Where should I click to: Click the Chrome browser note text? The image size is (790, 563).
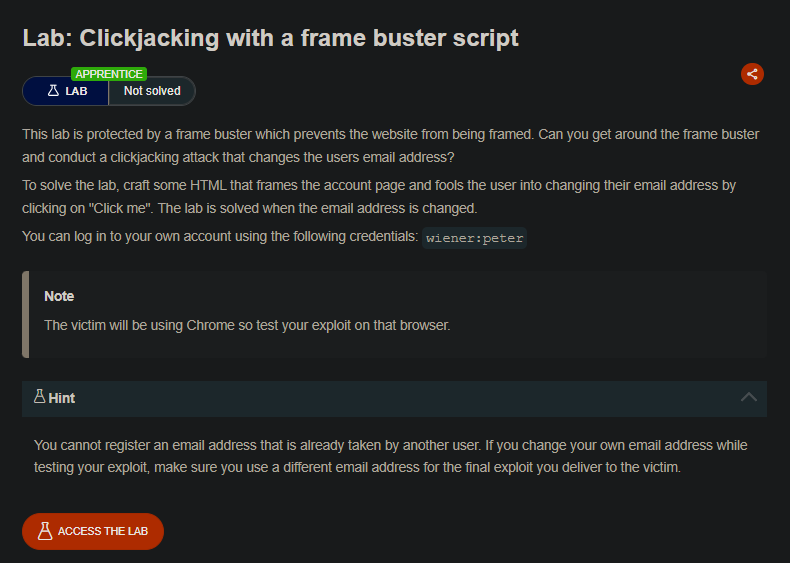(247, 325)
